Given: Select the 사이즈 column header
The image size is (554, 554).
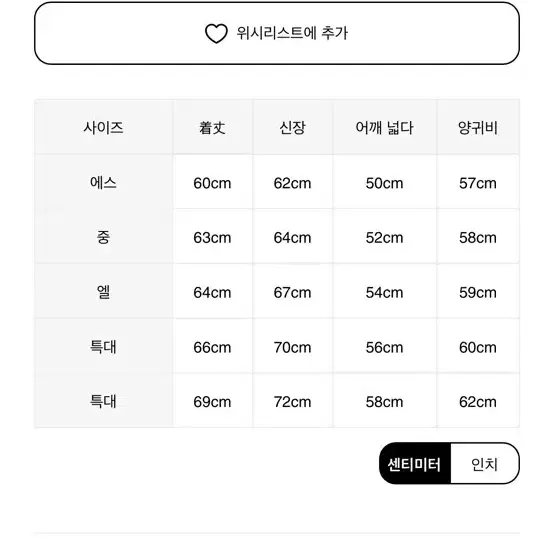Looking at the screenshot, I should tap(104, 127).
